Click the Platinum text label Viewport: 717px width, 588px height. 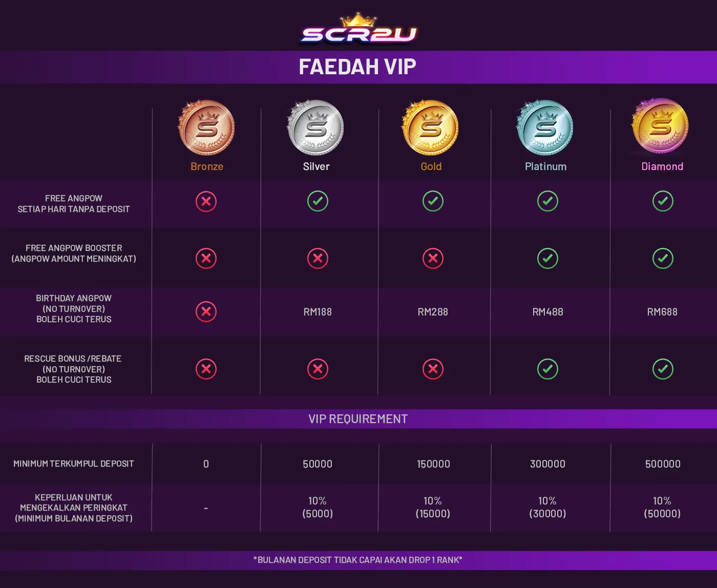[x=545, y=166]
